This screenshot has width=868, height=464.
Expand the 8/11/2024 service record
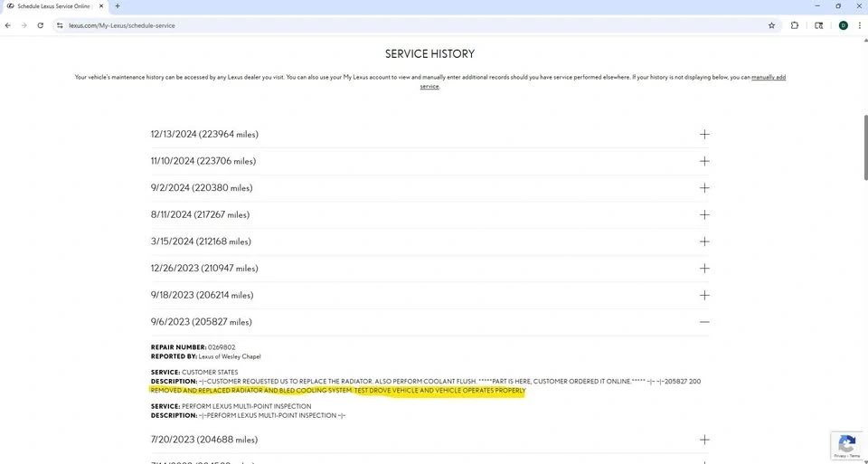[704, 214]
